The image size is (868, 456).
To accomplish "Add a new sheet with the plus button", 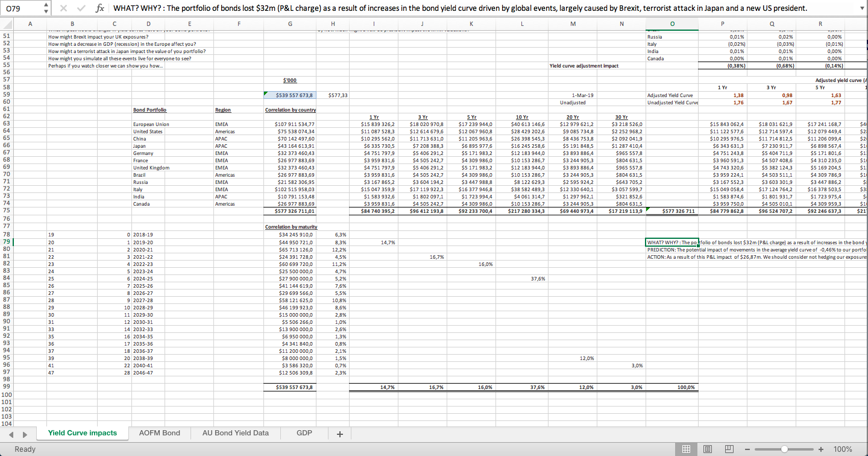I will click(x=339, y=433).
